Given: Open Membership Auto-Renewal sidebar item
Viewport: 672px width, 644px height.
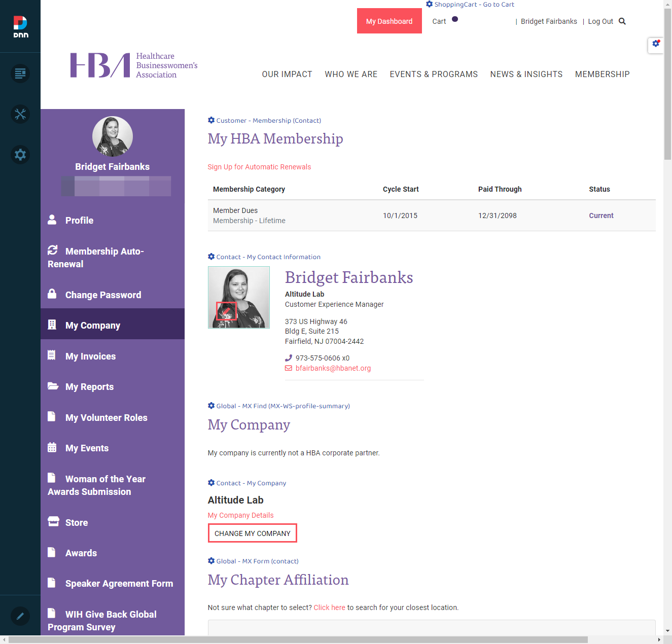Looking at the screenshot, I should click(x=113, y=257).
